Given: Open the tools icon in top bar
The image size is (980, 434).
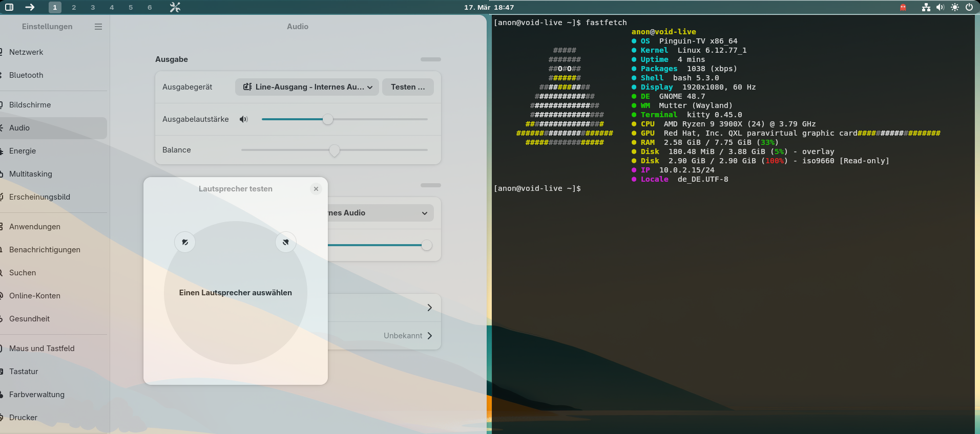Looking at the screenshot, I should click(x=175, y=7).
